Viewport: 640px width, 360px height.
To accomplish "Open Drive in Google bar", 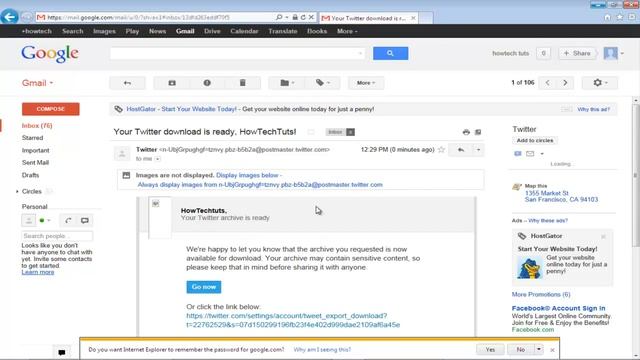I will (212, 31).
